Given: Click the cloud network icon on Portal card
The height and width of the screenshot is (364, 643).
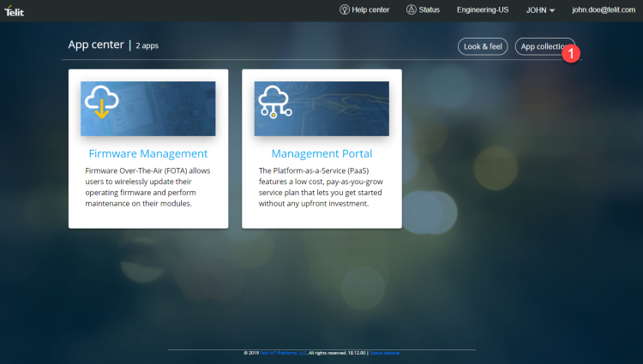Looking at the screenshot, I should pyautogui.click(x=274, y=102).
